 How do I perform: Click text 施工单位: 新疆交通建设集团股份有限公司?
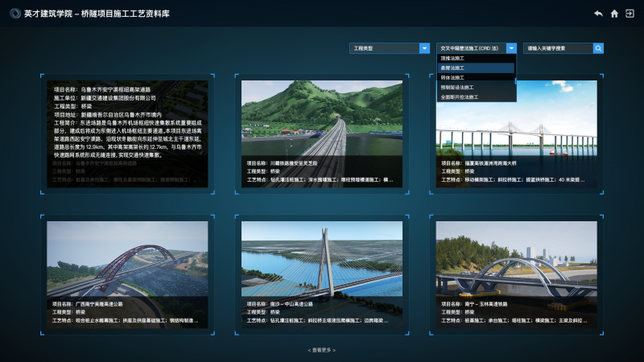[x=105, y=97]
